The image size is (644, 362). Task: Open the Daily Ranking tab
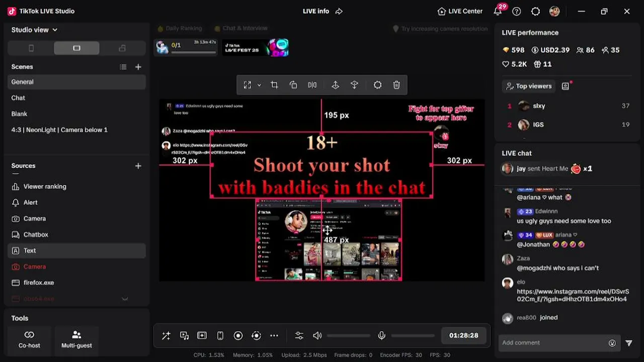coord(180,29)
